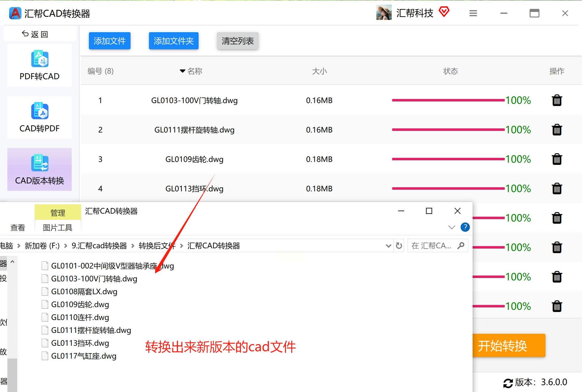This screenshot has width=582, height=392.
Task: Click the red VIP diamond icon
Action: [444, 12]
